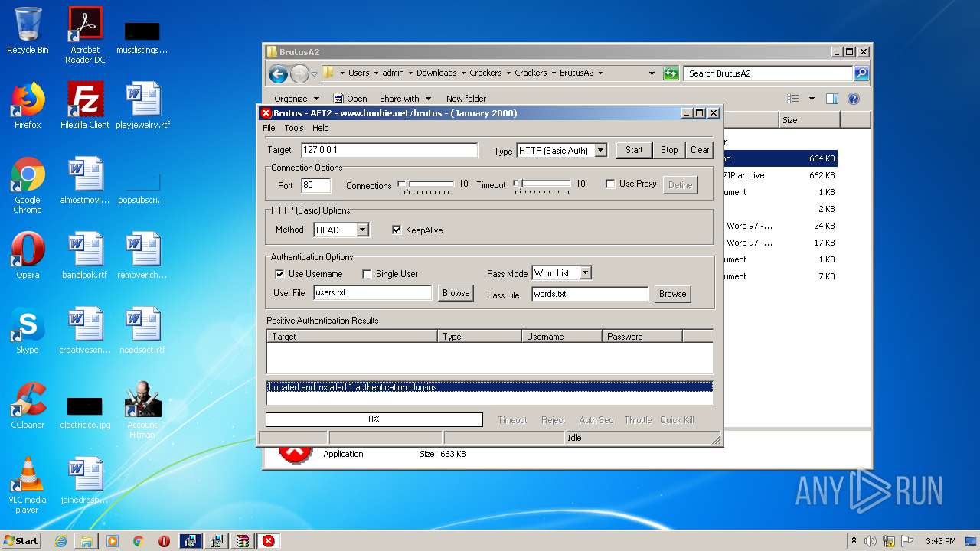
Task: Select the playjewelry.rtf desktop file
Action: point(142,106)
